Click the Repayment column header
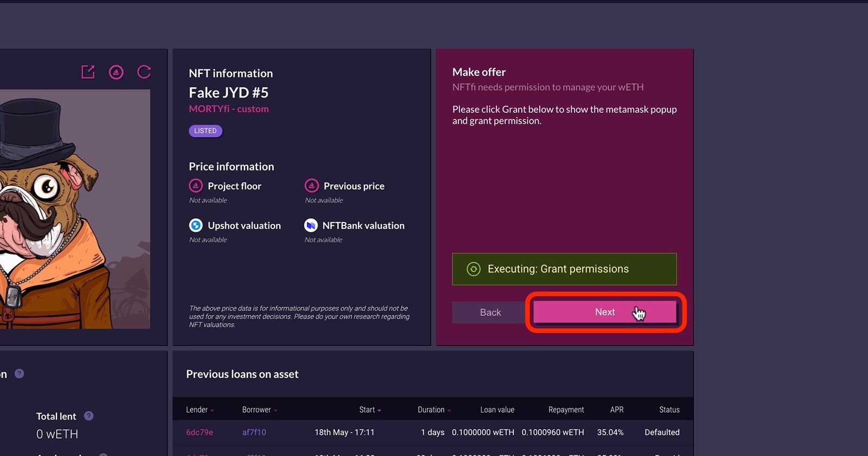868x456 pixels. pos(566,410)
